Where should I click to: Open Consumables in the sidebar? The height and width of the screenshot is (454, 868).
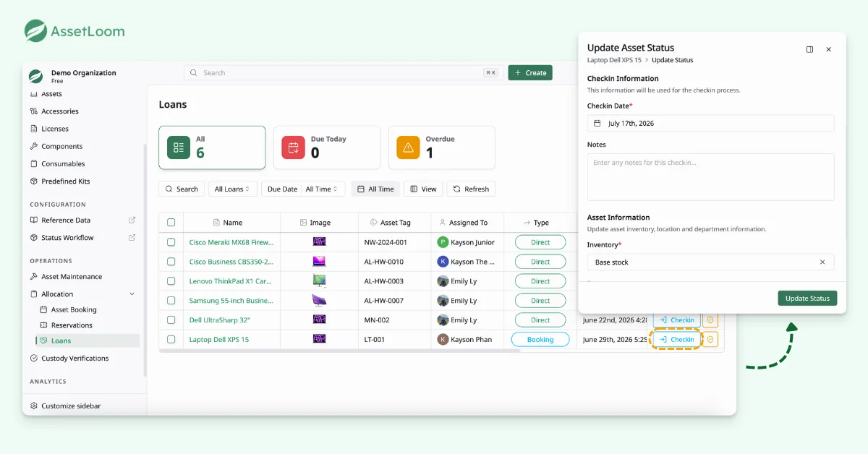pyautogui.click(x=63, y=164)
